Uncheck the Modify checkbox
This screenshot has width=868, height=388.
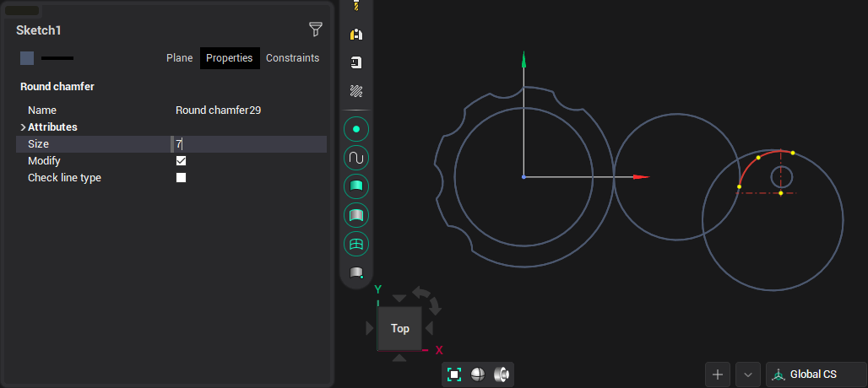(x=181, y=161)
